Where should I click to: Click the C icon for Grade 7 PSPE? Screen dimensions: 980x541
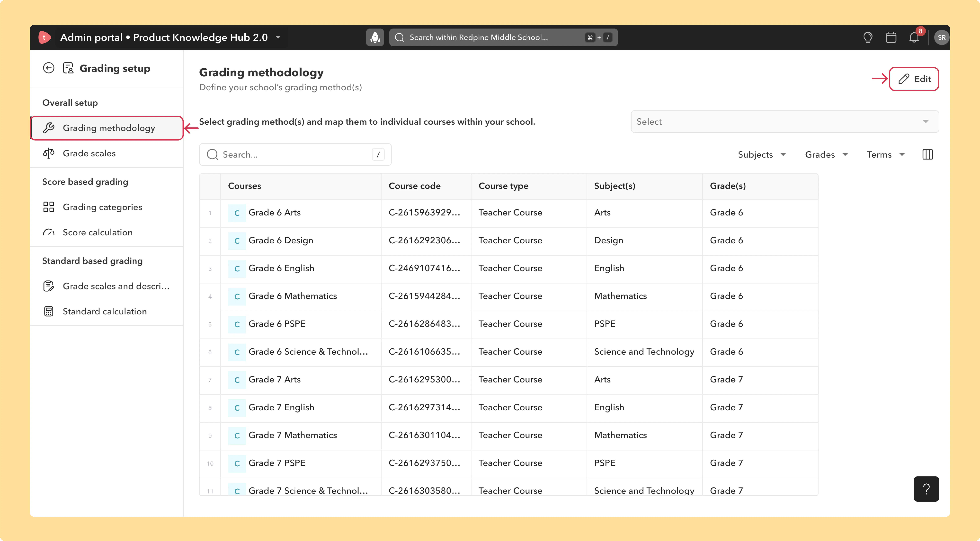pyautogui.click(x=237, y=463)
